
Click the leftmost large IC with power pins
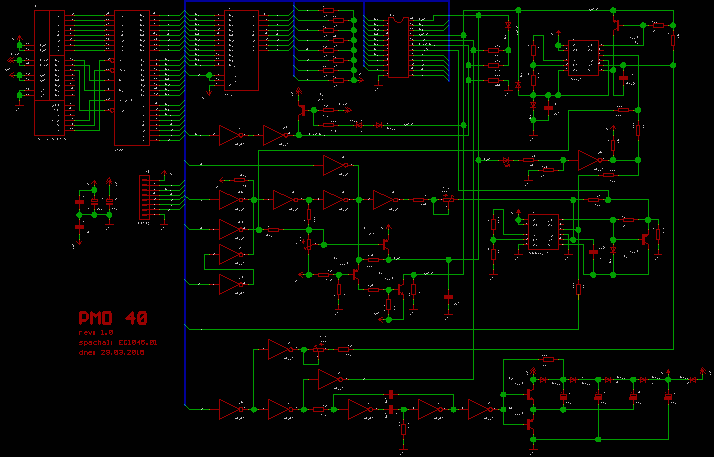(x=50, y=72)
